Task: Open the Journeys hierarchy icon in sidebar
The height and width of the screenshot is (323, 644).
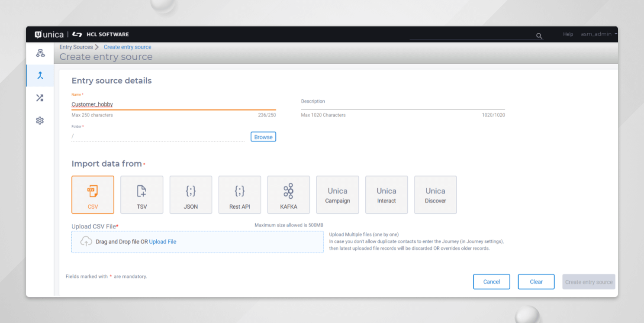Action: (40, 53)
